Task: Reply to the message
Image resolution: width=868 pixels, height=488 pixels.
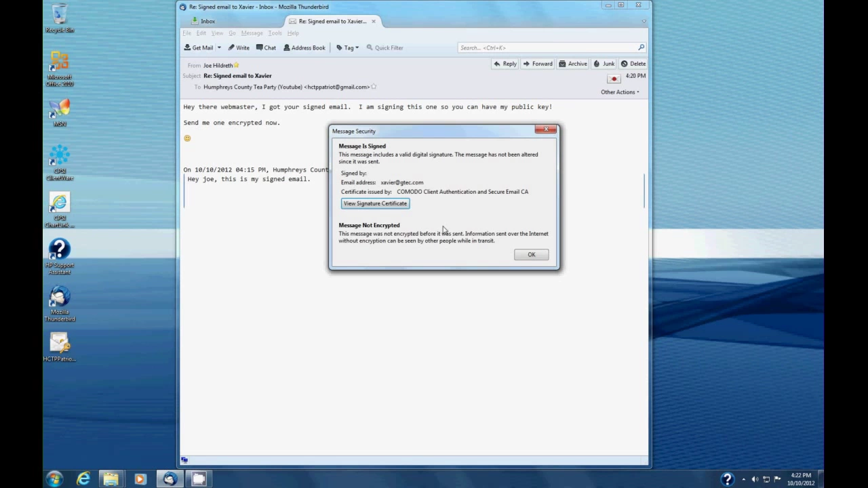Action: (505, 64)
